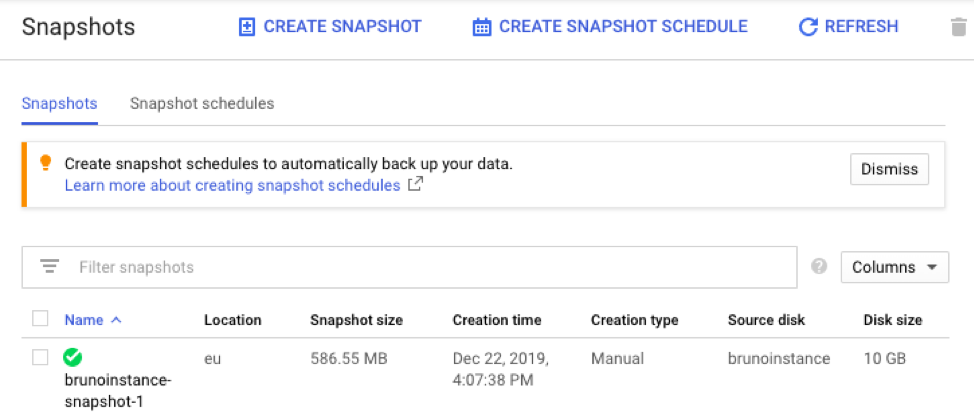The height and width of the screenshot is (418, 974).
Task: Dismiss the snapshot schedule banner
Action: (x=889, y=170)
